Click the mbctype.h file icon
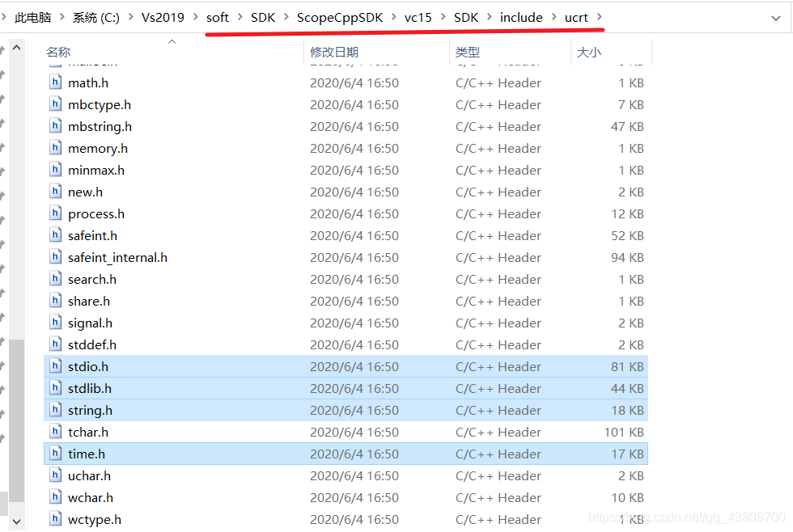793x532 pixels. coord(56,104)
